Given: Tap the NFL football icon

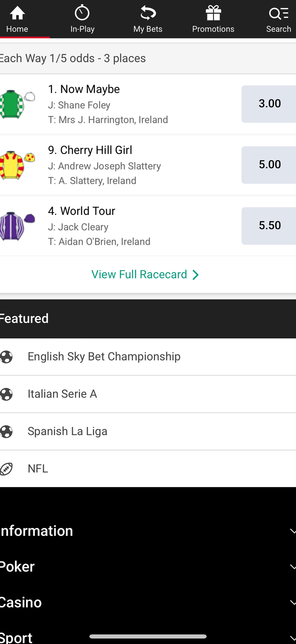Looking at the screenshot, I should pos(7,469).
